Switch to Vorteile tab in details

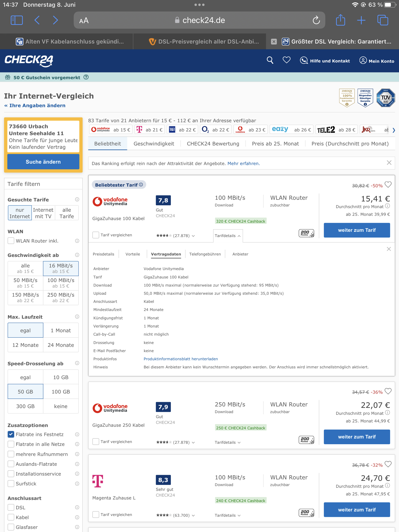[x=133, y=254]
